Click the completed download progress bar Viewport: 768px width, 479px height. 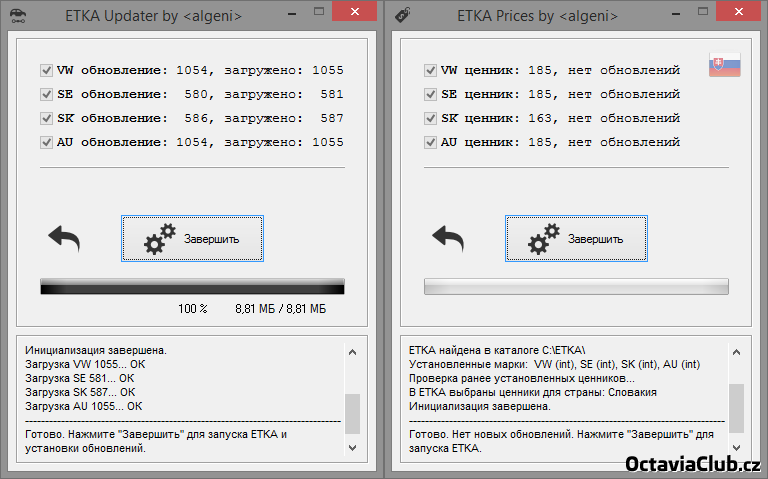tap(192, 287)
